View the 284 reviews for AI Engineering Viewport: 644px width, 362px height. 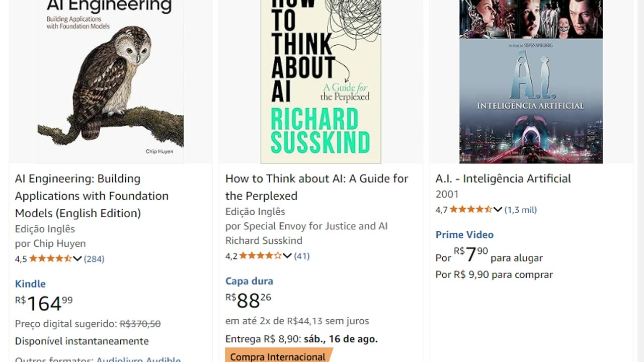(x=94, y=259)
